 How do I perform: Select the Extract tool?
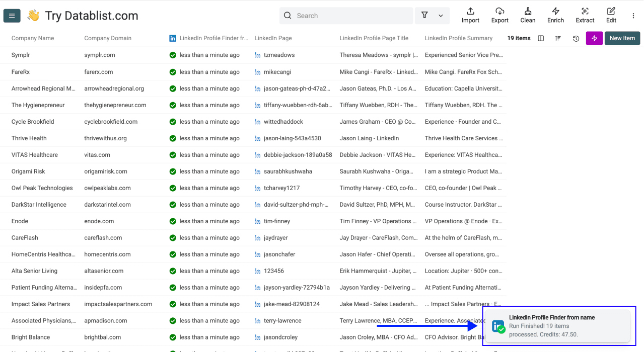585,15
